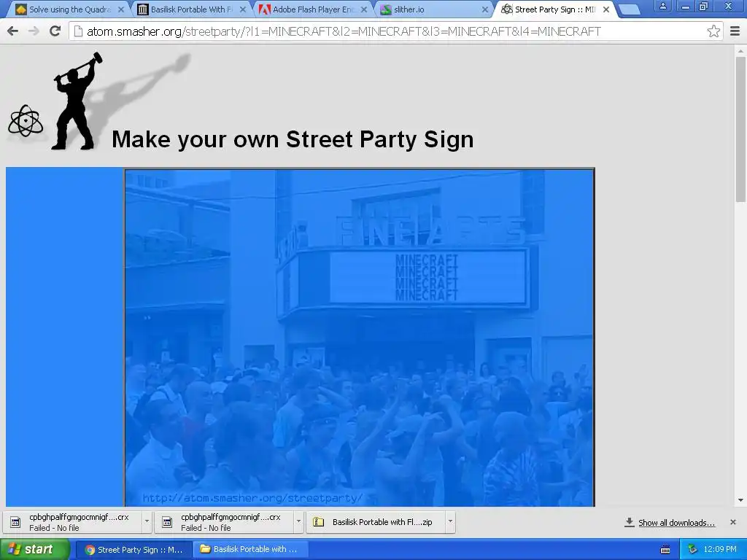Click the first cpbghpalffgmgocmnigf crx download item
Screen dimensions: 747x560
coord(73,522)
